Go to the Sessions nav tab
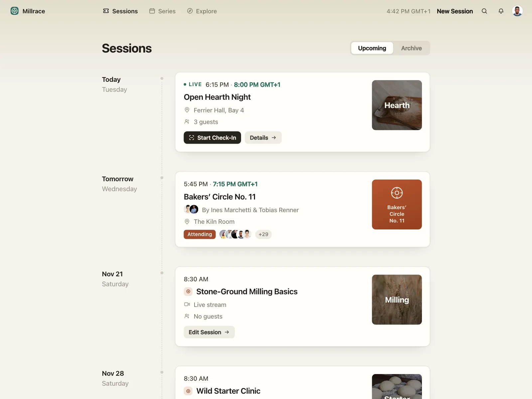 (120, 11)
